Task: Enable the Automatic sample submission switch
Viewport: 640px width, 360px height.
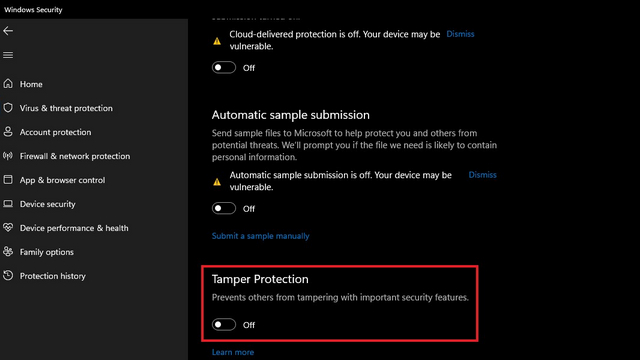Action: (x=224, y=208)
